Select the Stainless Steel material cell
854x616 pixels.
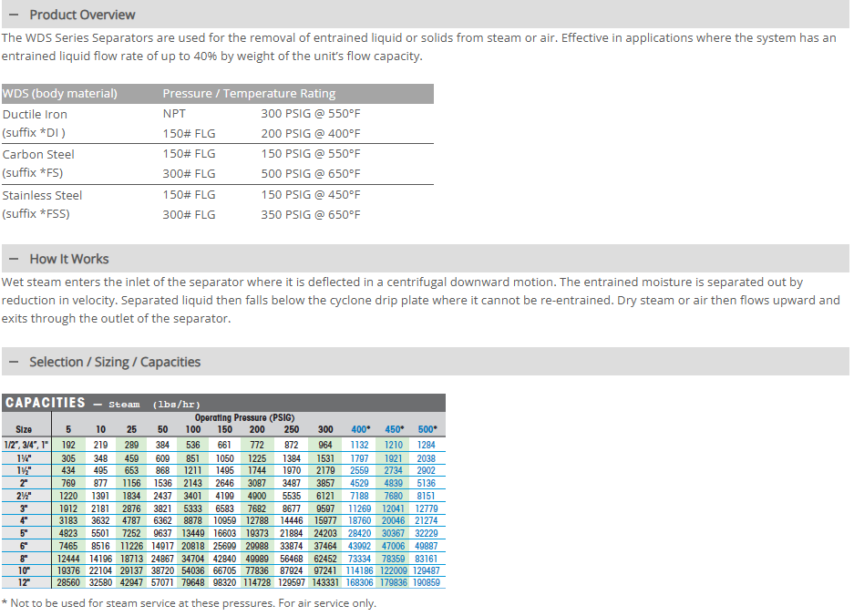(42, 195)
